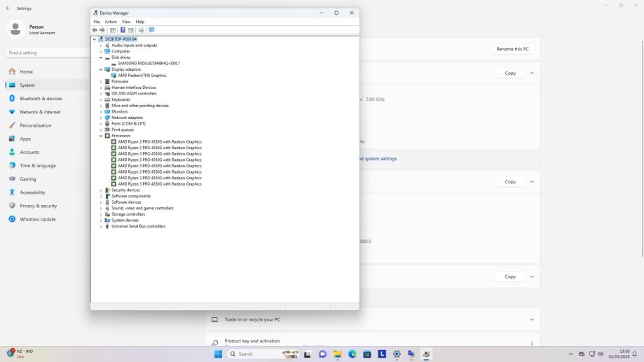
Task: Collapse the Processors category
Action: [100, 136]
